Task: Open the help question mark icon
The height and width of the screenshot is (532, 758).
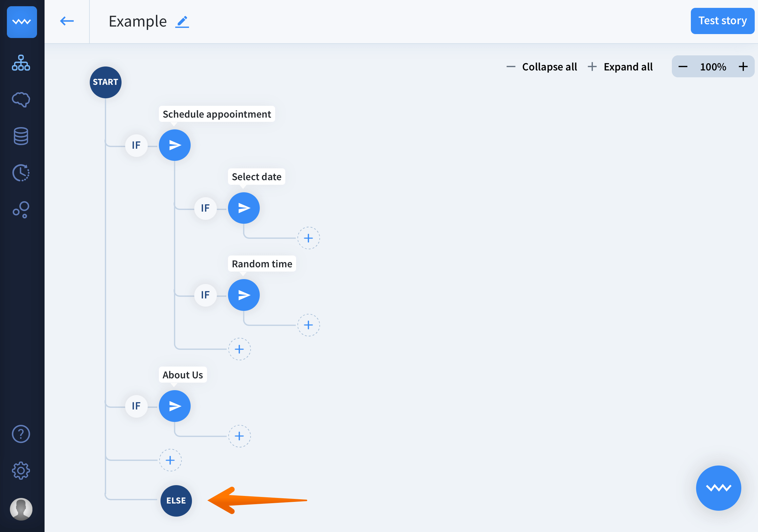Action: (21, 434)
